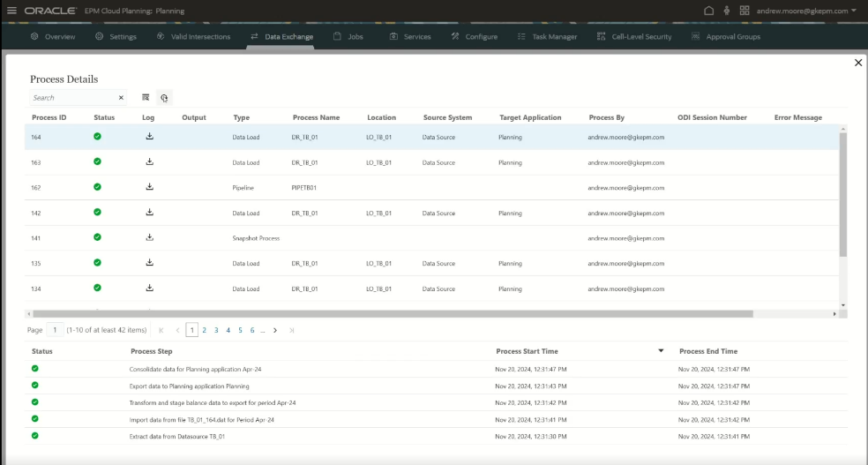Click in the Search input field
The height and width of the screenshot is (465, 868).
pyautogui.click(x=72, y=98)
